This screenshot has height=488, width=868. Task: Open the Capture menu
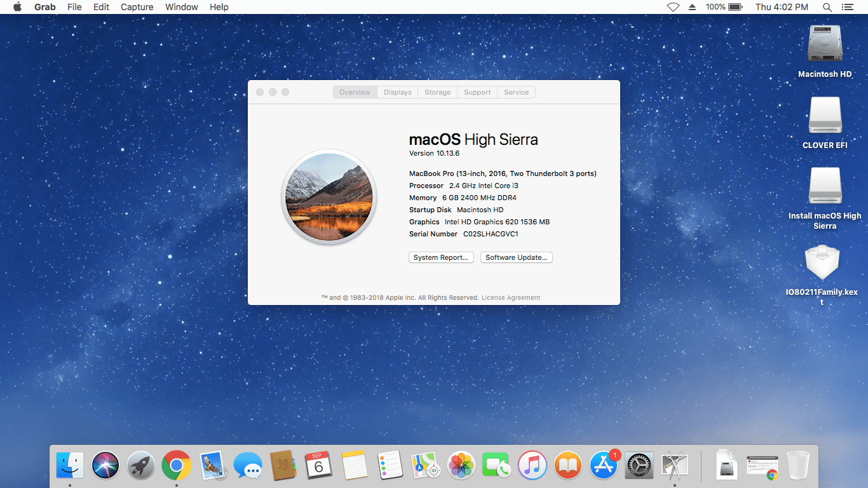pos(137,7)
